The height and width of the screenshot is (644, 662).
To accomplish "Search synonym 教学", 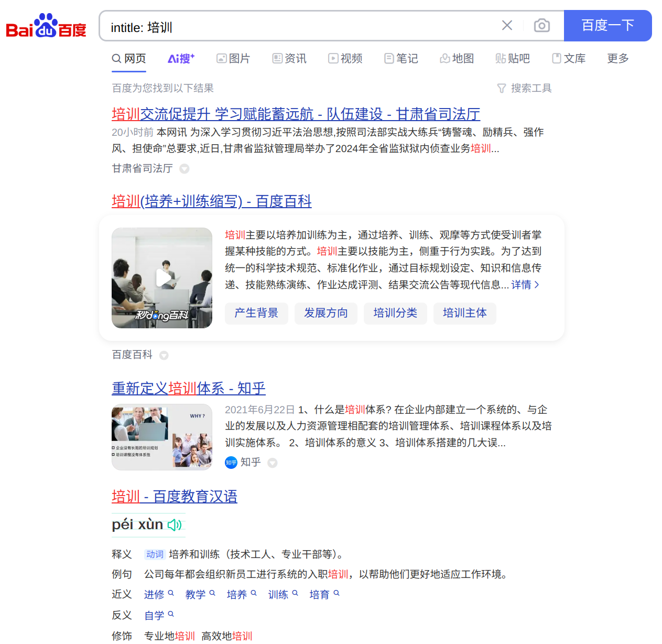I will 200,594.
